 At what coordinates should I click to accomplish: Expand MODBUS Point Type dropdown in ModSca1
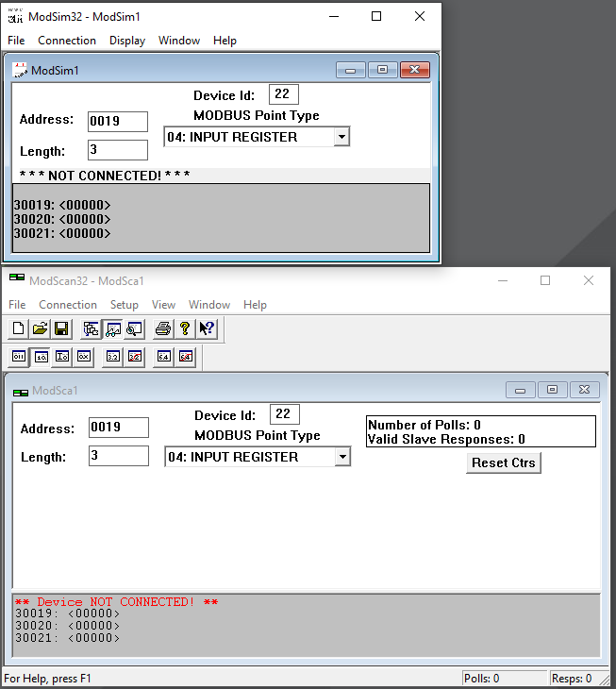tap(342, 457)
